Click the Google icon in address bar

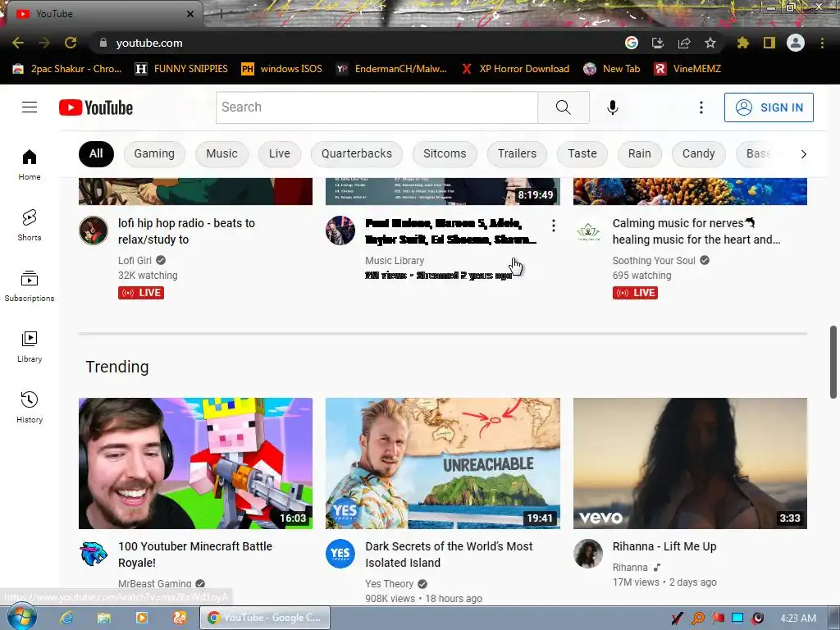click(632, 43)
